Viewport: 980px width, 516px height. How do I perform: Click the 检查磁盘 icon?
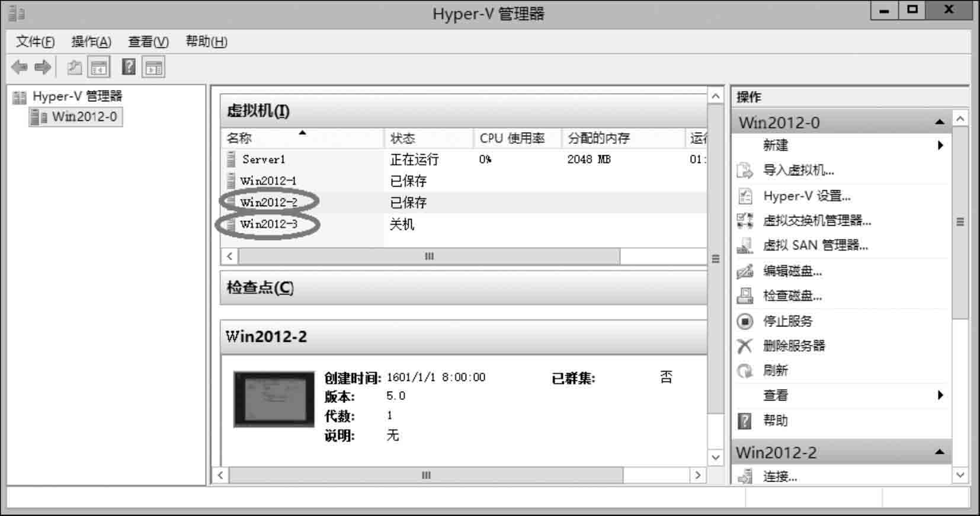coord(745,296)
